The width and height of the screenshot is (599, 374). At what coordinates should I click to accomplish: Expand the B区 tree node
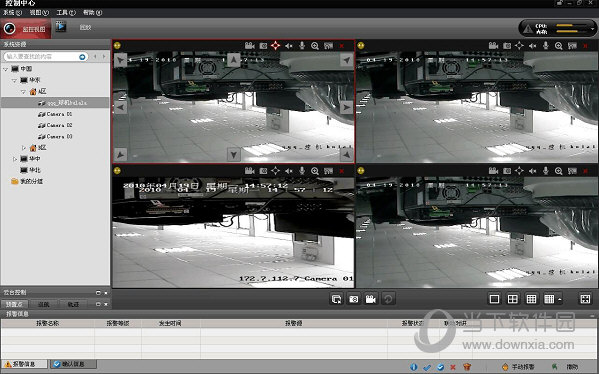click(23, 147)
